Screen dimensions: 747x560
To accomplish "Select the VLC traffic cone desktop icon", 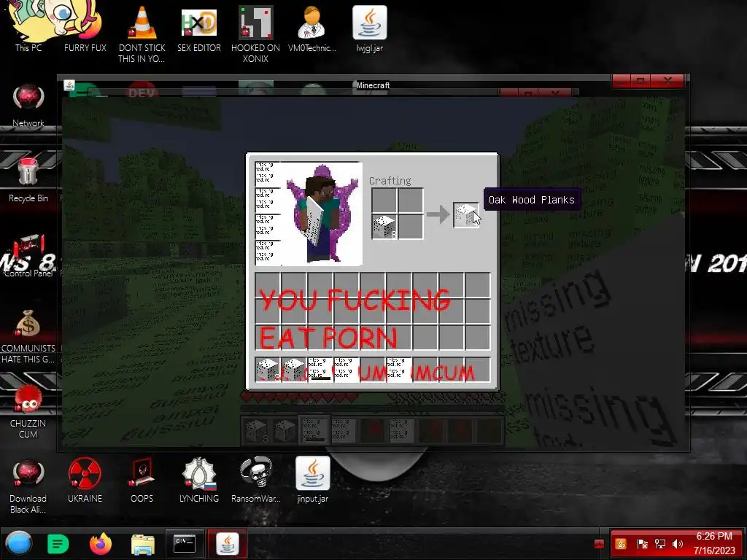I will [142, 34].
